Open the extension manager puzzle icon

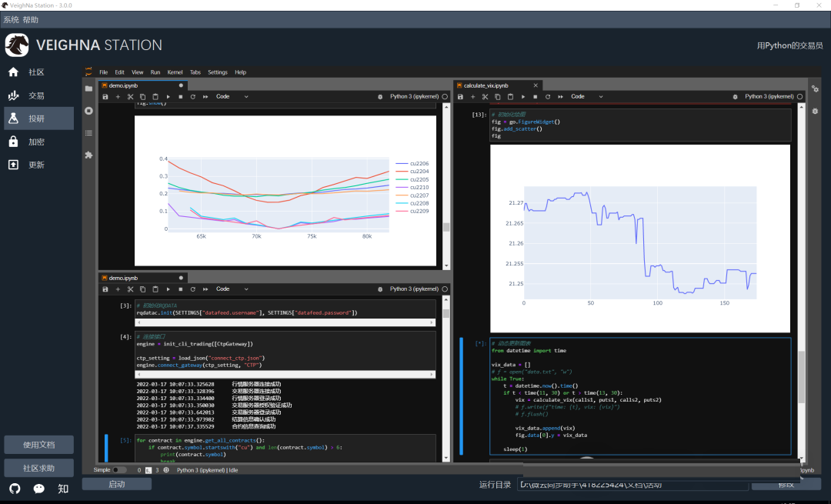[88, 155]
